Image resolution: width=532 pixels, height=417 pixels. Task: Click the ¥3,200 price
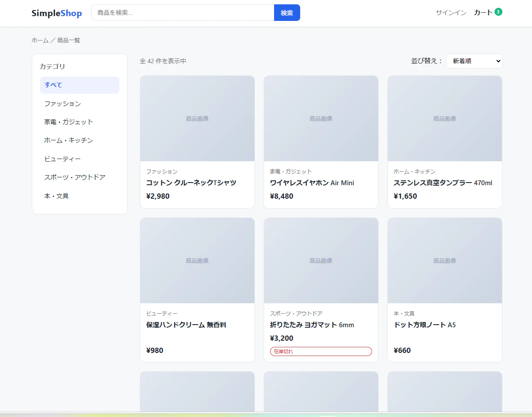pos(282,338)
